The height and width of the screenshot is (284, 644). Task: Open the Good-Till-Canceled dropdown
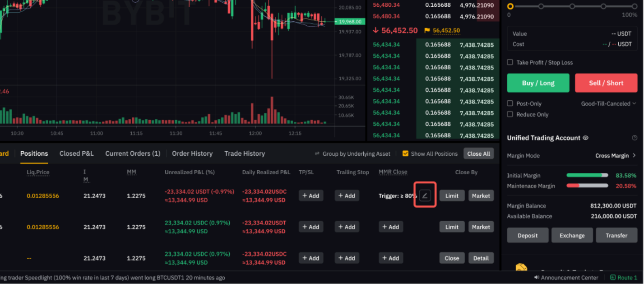(608, 103)
